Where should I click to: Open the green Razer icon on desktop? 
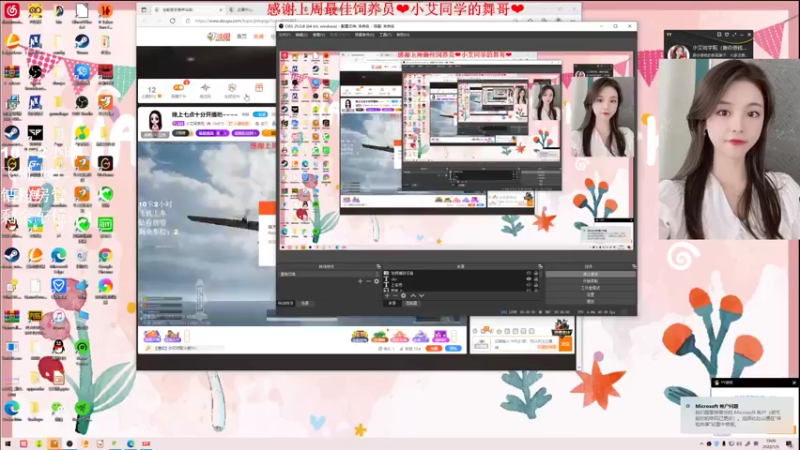pos(83,408)
